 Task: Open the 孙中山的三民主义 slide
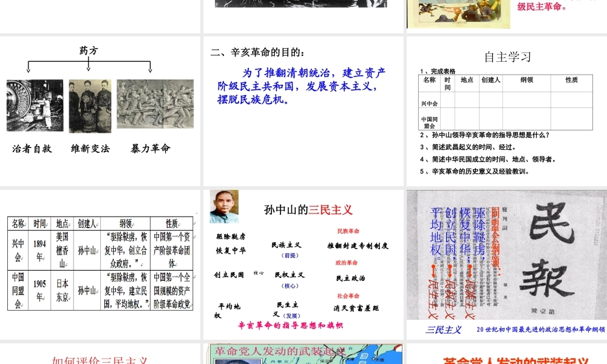tap(303, 265)
